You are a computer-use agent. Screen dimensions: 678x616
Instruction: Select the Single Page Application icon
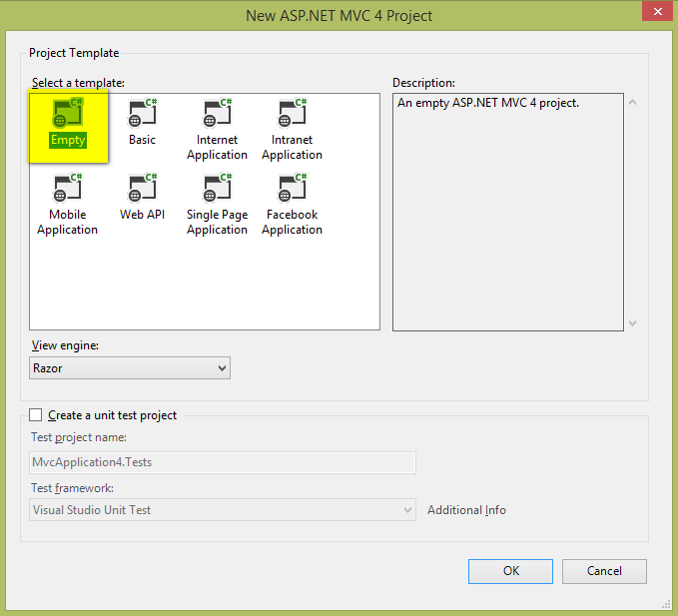click(218, 188)
